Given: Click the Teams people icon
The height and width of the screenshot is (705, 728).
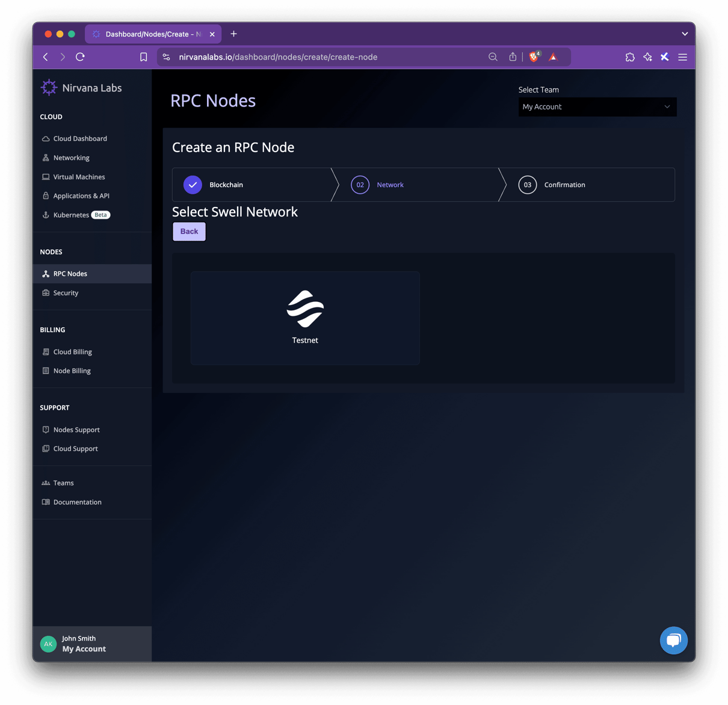Looking at the screenshot, I should [46, 483].
